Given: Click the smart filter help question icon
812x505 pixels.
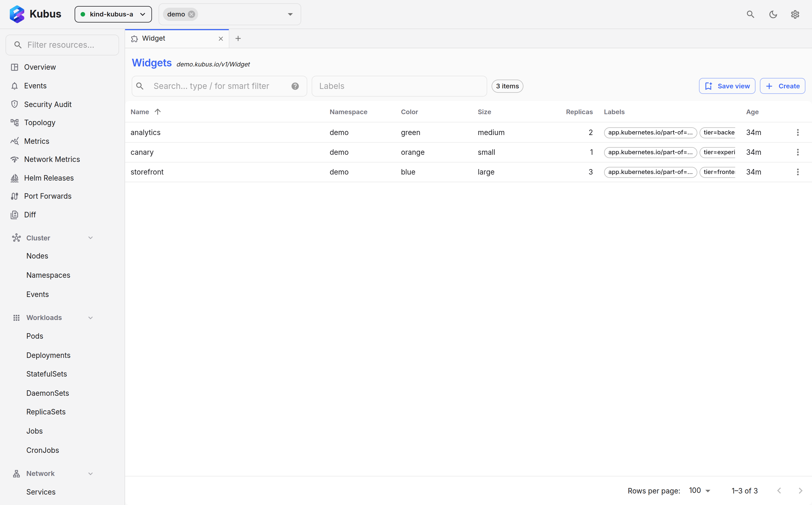Looking at the screenshot, I should (x=295, y=86).
